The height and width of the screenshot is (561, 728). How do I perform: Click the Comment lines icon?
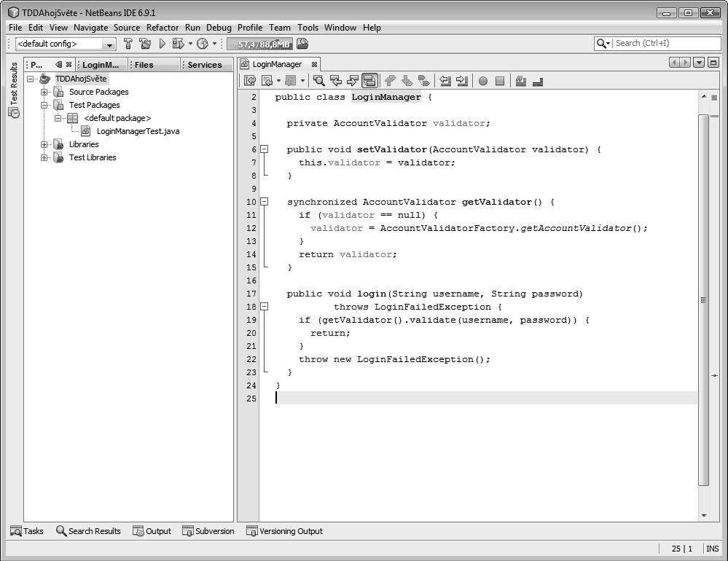click(521, 81)
